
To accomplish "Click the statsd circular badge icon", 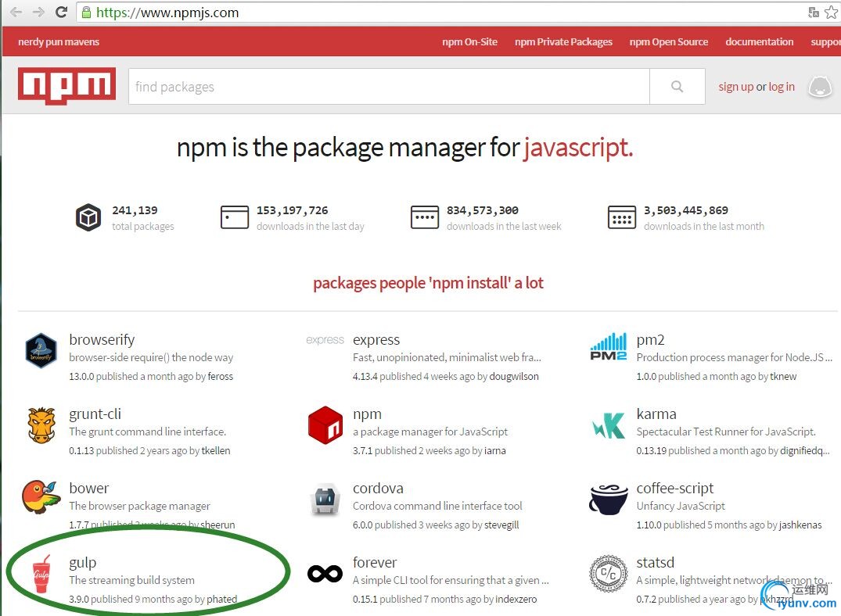I will coord(608,574).
